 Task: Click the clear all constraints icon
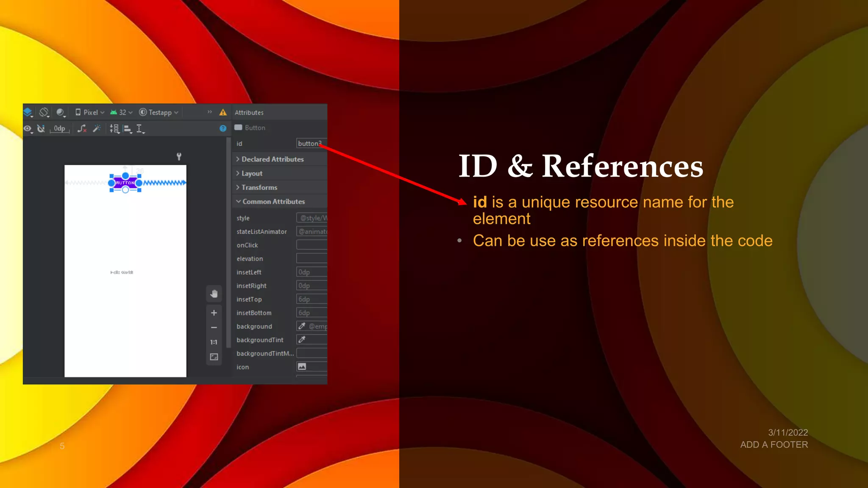[x=82, y=128]
